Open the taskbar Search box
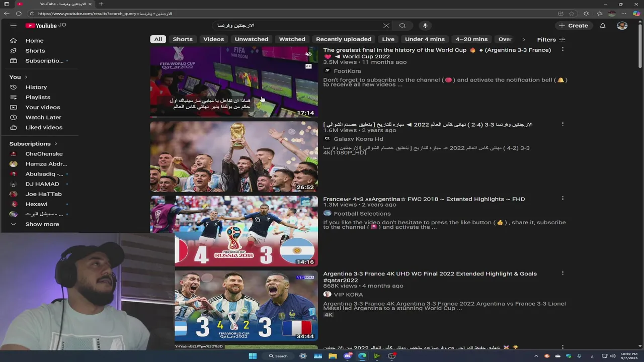The height and width of the screenshot is (362, 644). pos(278,356)
